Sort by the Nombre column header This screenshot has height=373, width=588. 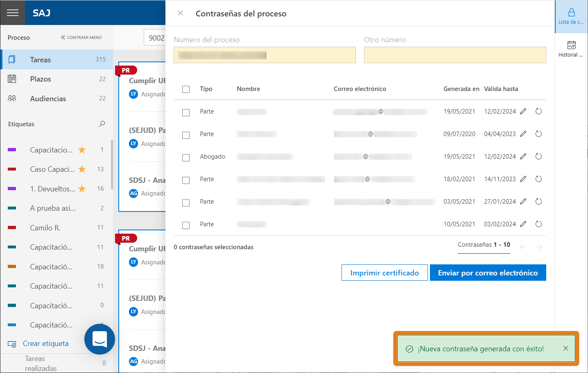click(x=248, y=89)
